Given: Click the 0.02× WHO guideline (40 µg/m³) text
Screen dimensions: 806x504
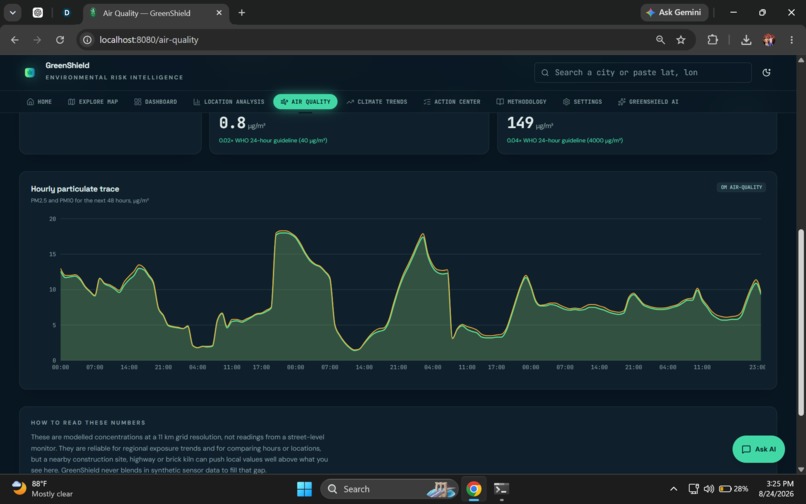Looking at the screenshot, I should pyautogui.click(x=273, y=140).
